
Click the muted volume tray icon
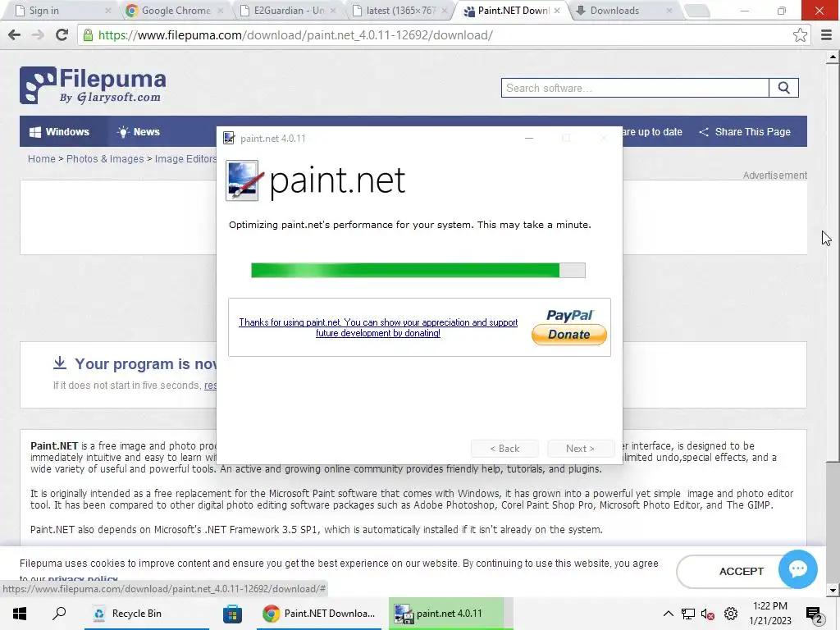click(708, 614)
